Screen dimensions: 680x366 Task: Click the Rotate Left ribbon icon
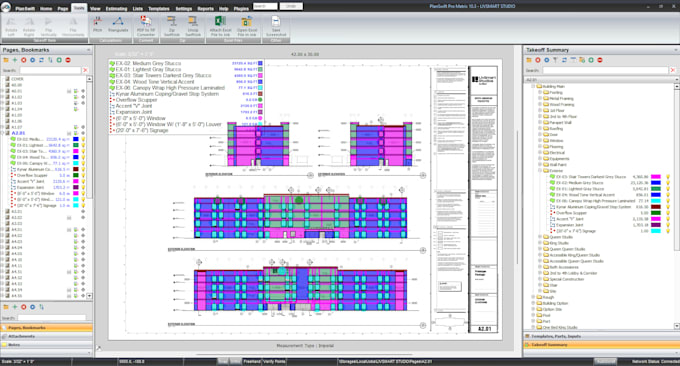11,22
